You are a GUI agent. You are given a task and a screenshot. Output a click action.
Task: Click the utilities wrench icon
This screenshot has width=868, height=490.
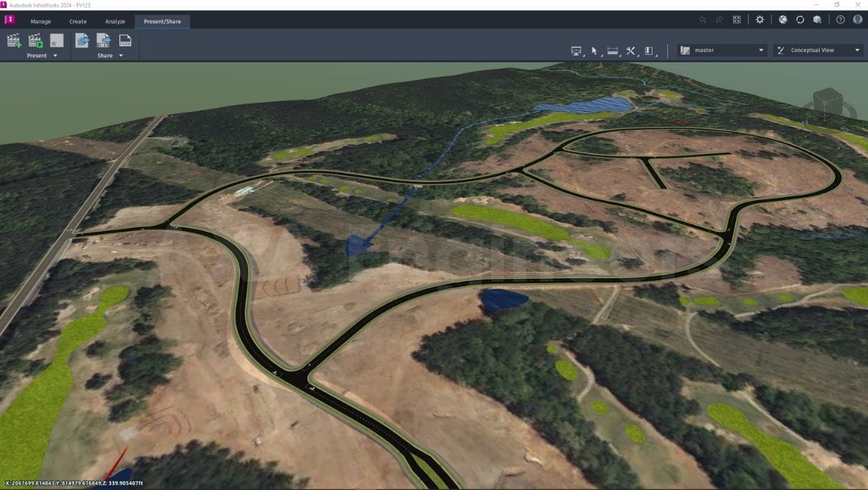(631, 50)
